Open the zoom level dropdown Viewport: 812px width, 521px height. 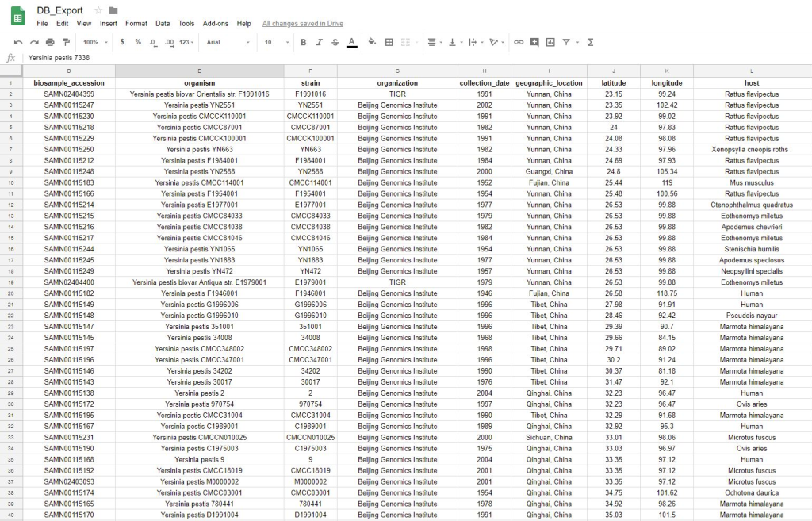click(x=94, y=43)
